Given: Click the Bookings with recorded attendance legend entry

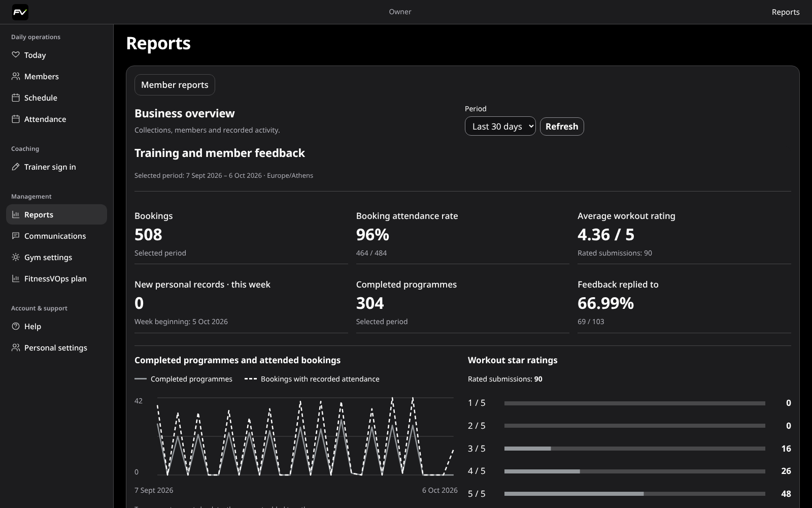Looking at the screenshot, I should coord(312,379).
